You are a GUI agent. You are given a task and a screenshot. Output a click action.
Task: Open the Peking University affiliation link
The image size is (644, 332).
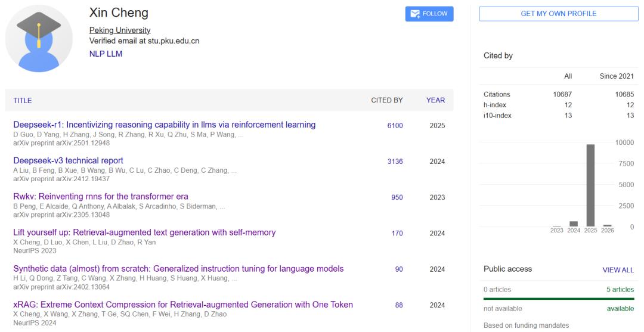tap(119, 30)
